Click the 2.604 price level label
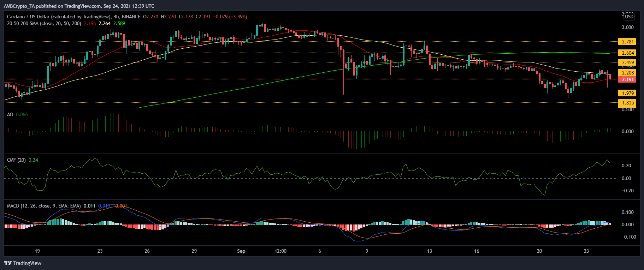The width and height of the screenshot is (644, 270). tap(628, 53)
